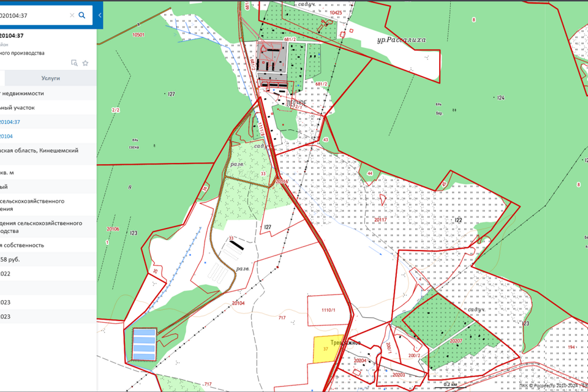Collapse the left info panel
The height and width of the screenshot is (392, 588).
pyautogui.click(x=100, y=15)
